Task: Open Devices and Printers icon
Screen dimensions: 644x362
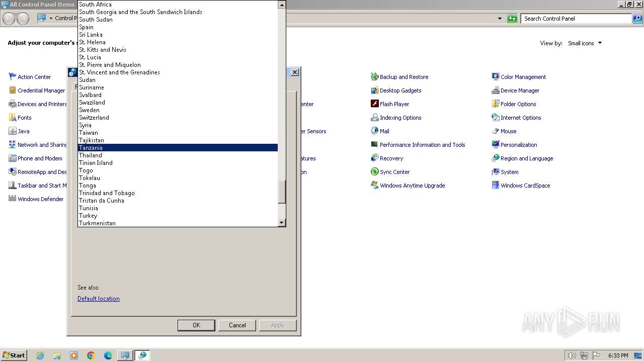Action: pos(13,104)
